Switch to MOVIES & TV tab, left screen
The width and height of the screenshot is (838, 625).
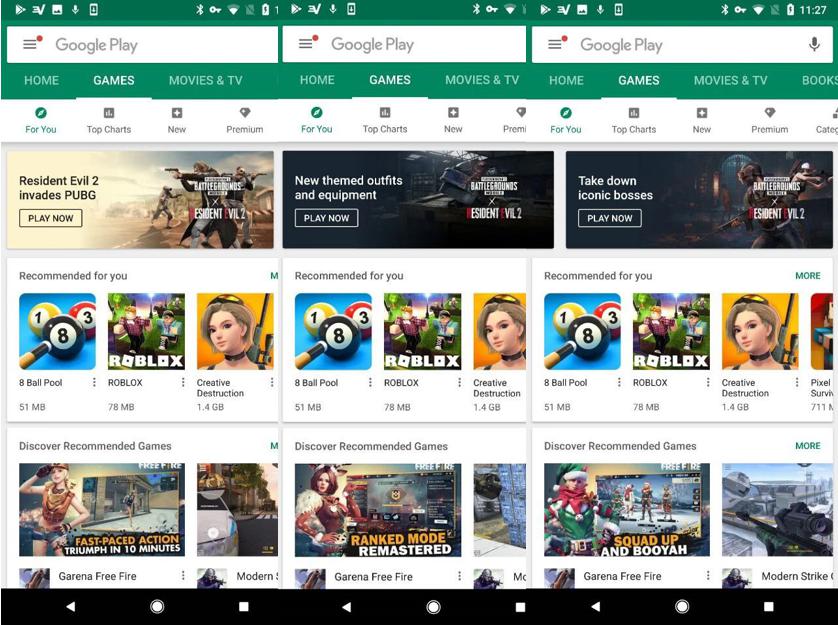[x=206, y=81]
